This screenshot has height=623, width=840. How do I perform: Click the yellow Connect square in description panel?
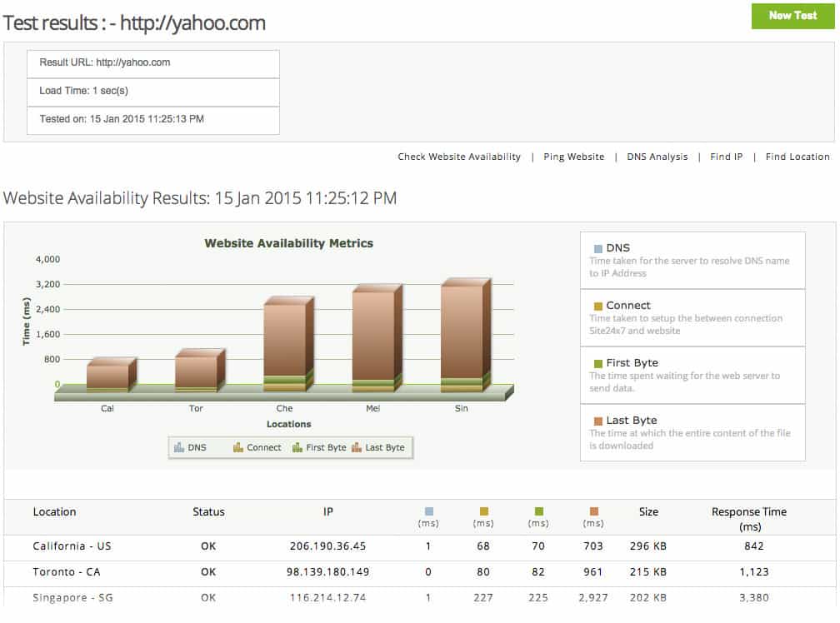point(597,307)
